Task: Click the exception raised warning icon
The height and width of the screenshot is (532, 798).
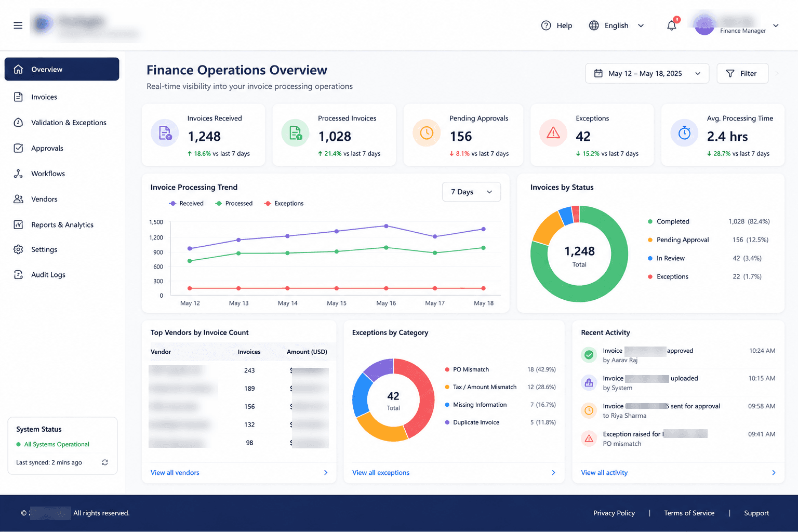Action: tap(589, 438)
